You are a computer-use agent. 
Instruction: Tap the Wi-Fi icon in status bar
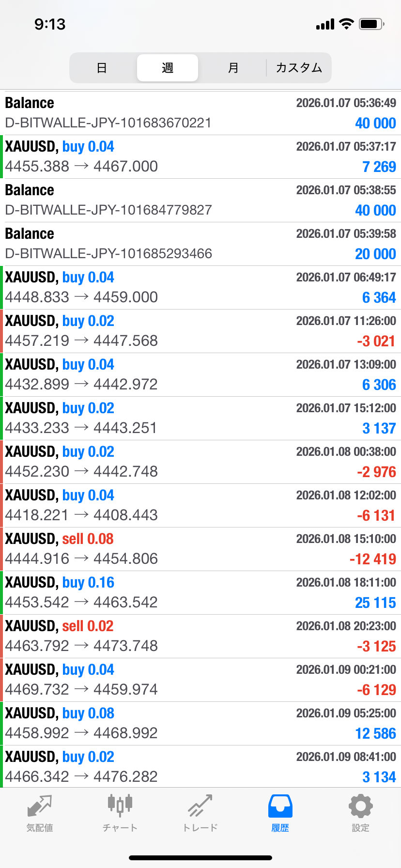click(346, 24)
